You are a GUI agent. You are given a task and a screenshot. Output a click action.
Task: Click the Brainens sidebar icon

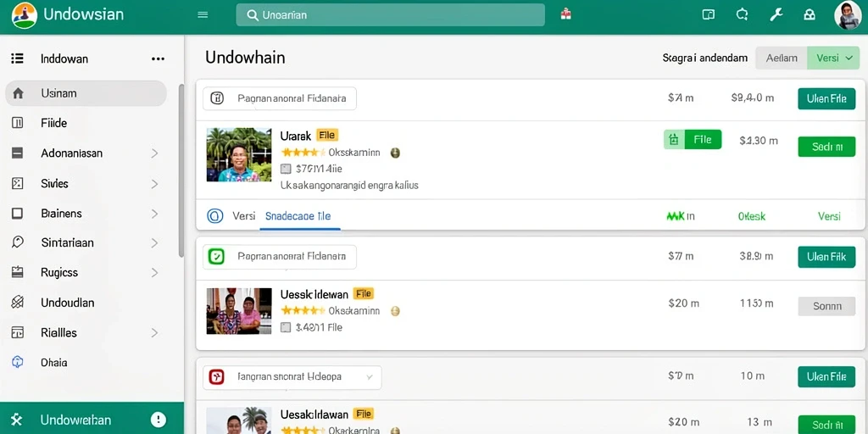pyautogui.click(x=17, y=213)
